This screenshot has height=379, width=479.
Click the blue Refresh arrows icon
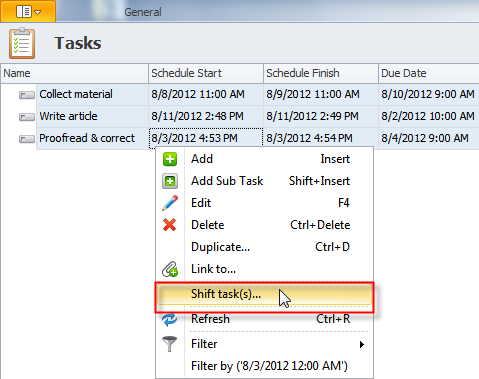pos(170,319)
